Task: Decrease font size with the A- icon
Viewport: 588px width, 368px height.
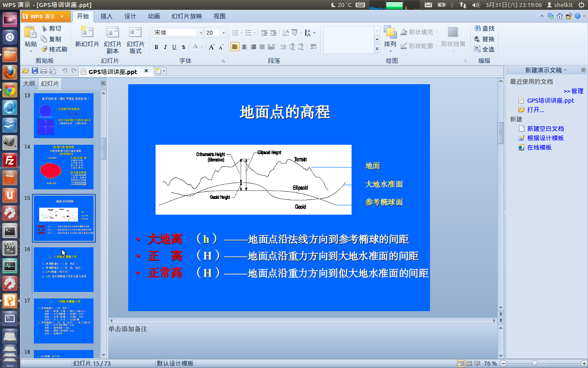Action: click(221, 47)
